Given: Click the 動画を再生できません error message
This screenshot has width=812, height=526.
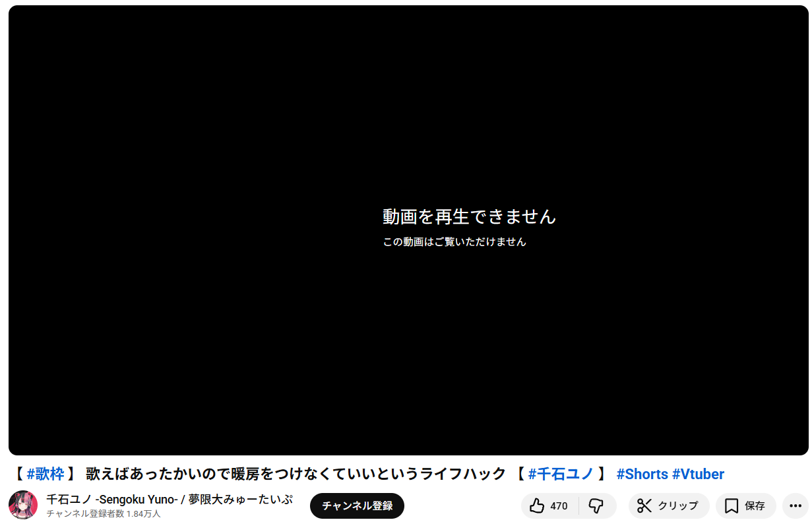Looking at the screenshot, I should (470, 216).
